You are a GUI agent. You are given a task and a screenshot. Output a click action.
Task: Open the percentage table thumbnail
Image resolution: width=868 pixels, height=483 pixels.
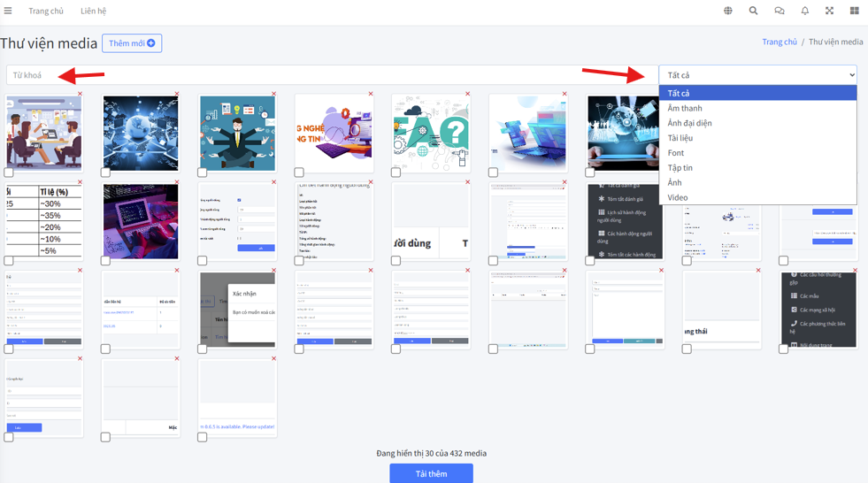(43, 221)
